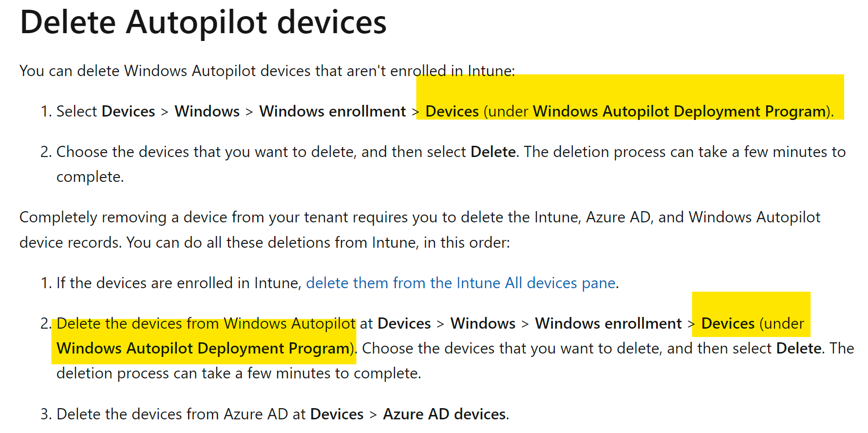
Task: Click bold Delete before 'The' in second list
Action: pos(799,349)
